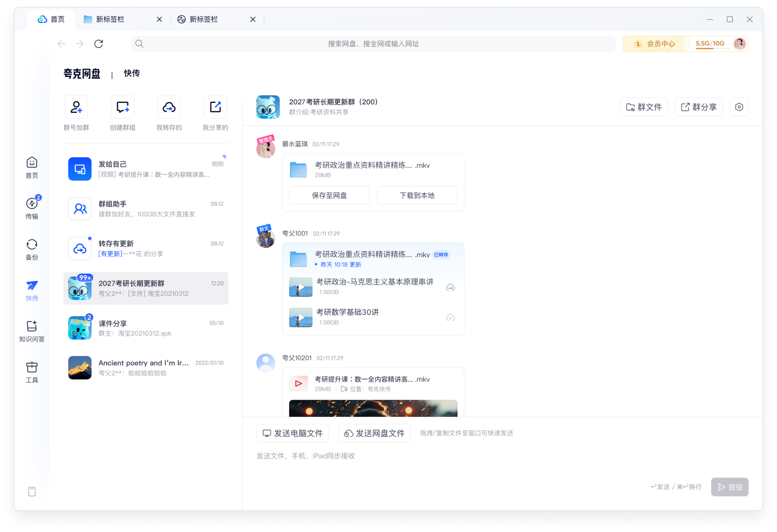Click user avatar in top right

(x=740, y=44)
